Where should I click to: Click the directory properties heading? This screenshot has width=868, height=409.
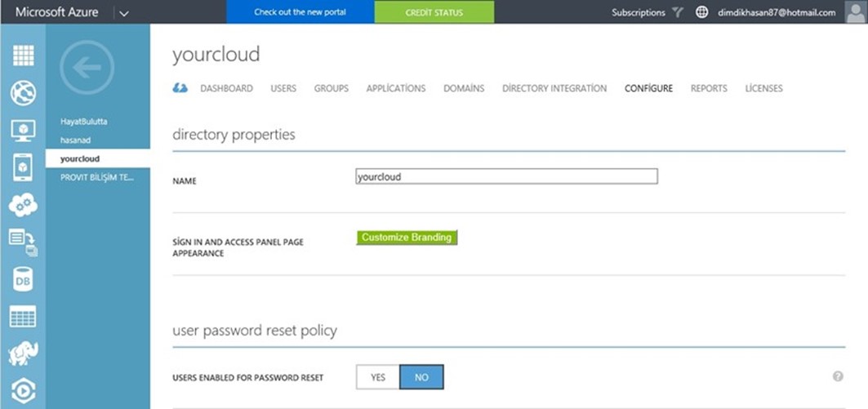point(234,135)
